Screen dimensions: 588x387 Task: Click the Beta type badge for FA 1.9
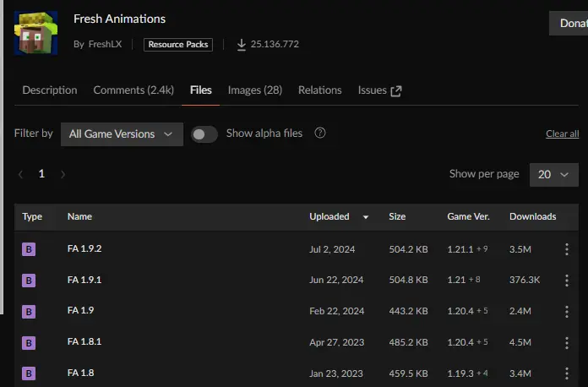pos(29,312)
